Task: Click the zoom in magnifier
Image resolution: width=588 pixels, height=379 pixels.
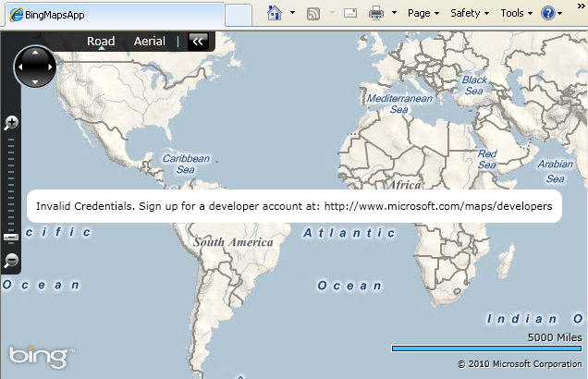Action: 11,123
